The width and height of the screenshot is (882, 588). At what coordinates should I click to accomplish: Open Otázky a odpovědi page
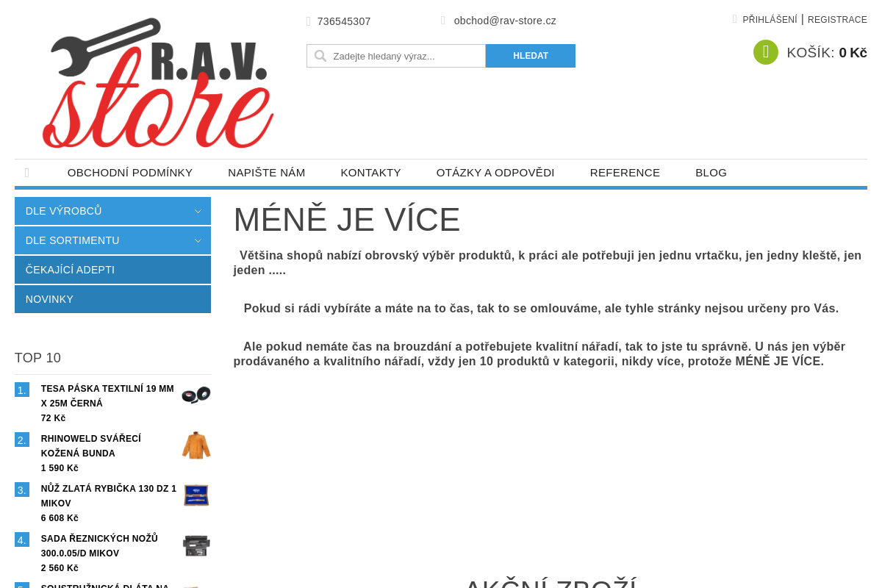[495, 173]
